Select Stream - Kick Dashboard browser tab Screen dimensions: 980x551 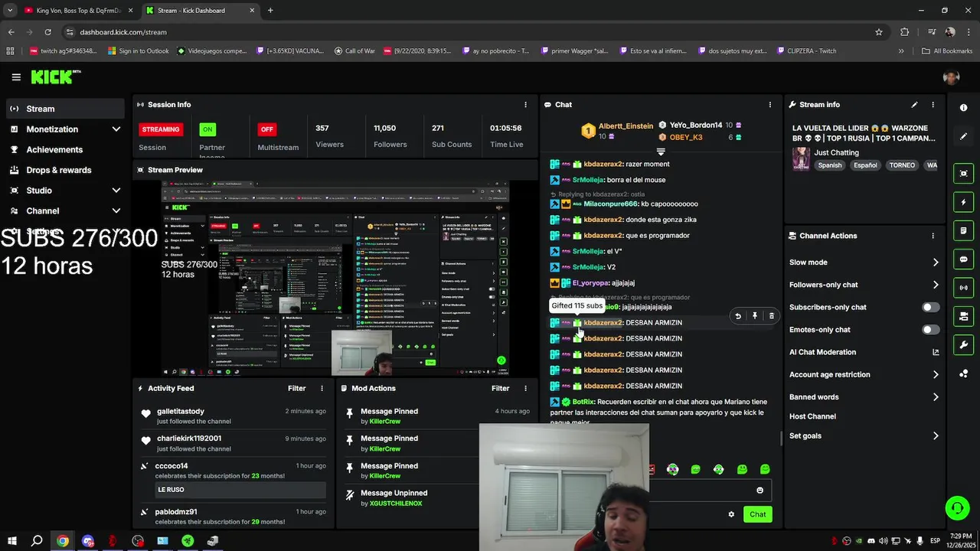pyautogui.click(x=199, y=11)
